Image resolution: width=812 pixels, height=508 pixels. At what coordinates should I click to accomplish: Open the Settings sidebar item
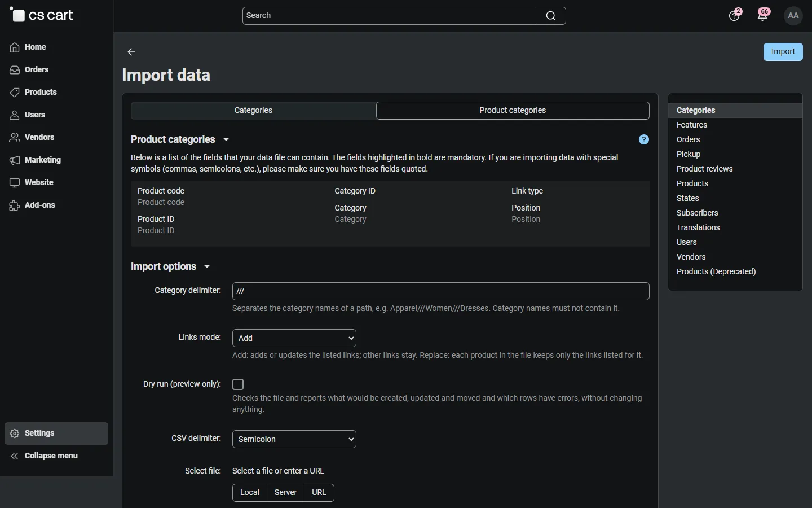coord(56,433)
